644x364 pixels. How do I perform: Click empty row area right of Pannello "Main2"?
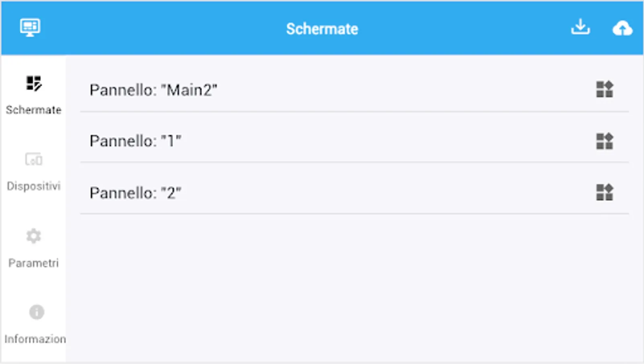404,90
